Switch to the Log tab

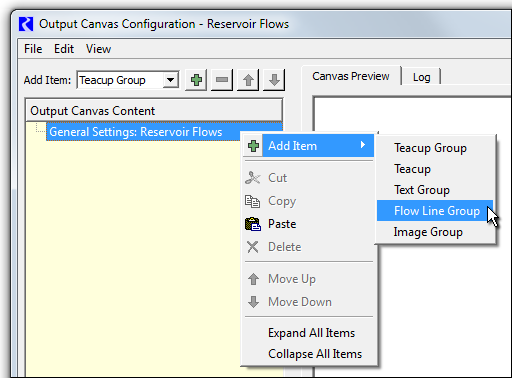point(421,77)
